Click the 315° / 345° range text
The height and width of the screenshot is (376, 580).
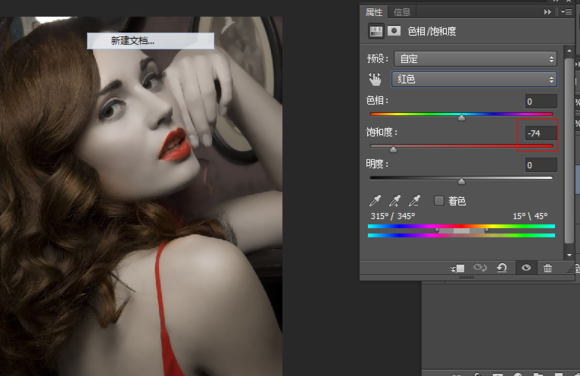pyautogui.click(x=393, y=216)
